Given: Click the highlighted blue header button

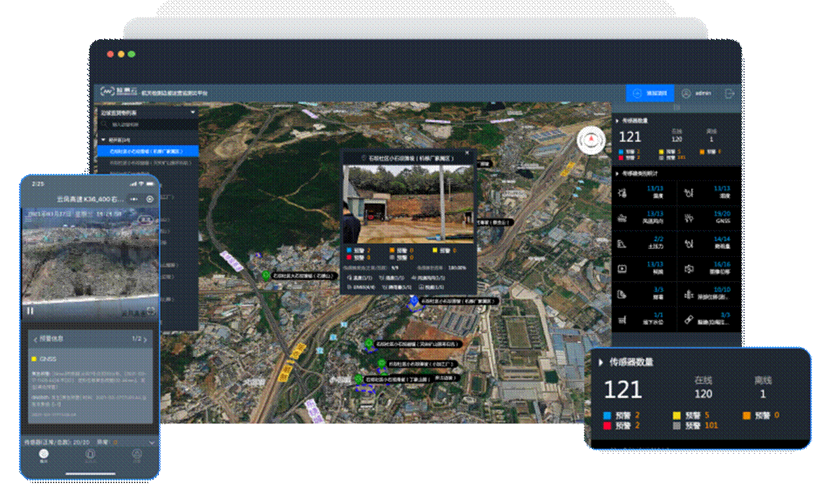Looking at the screenshot, I should [x=650, y=93].
